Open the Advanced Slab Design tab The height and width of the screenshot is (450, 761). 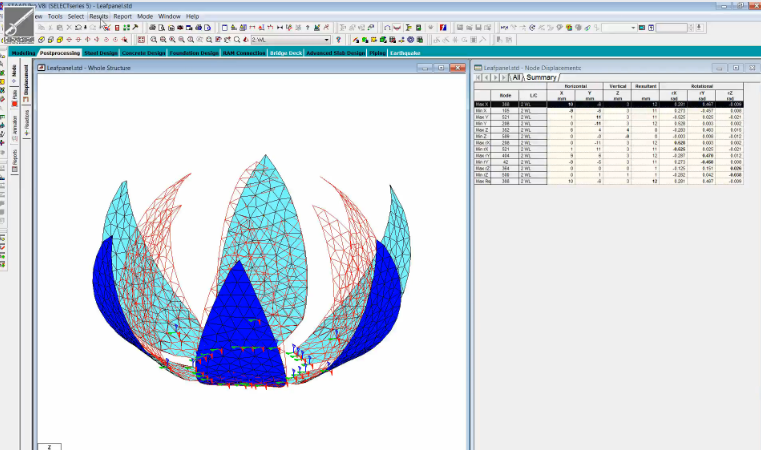335,53
